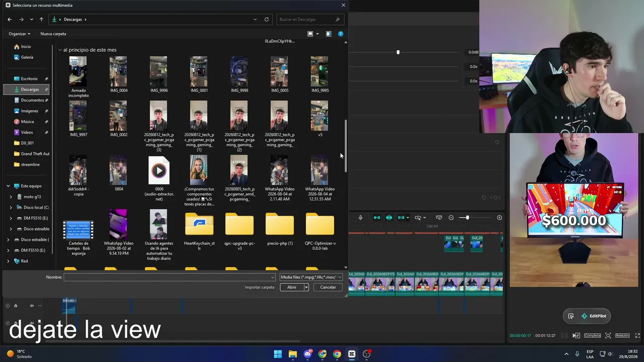Open the address bar history dropdown
This screenshot has width=644, height=362.
[255, 20]
